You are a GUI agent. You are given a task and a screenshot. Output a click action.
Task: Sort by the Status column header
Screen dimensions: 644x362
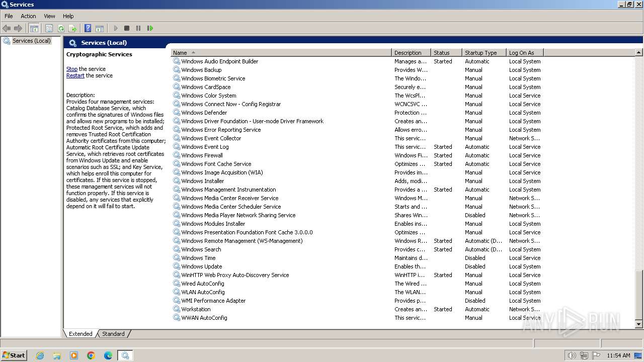point(447,53)
